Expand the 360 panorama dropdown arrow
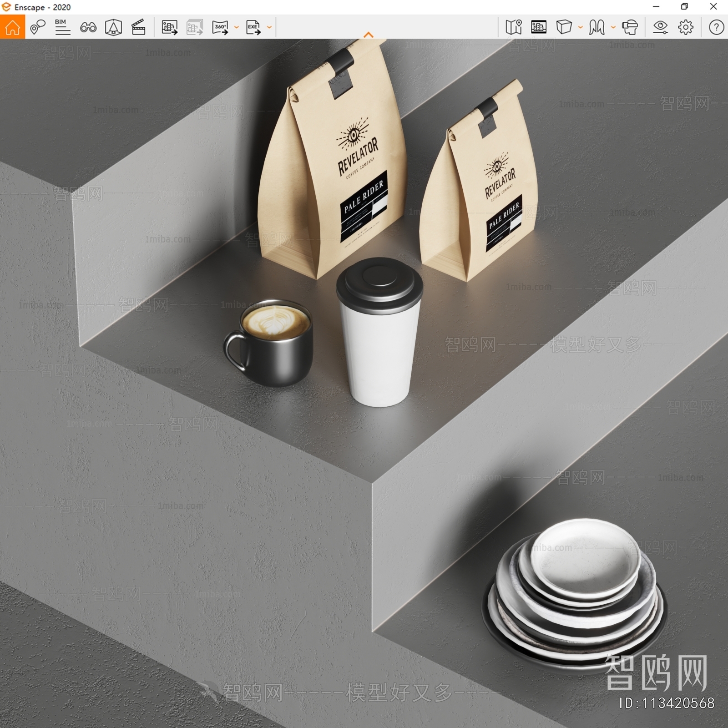This screenshot has width=728, height=728. pyautogui.click(x=236, y=27)
